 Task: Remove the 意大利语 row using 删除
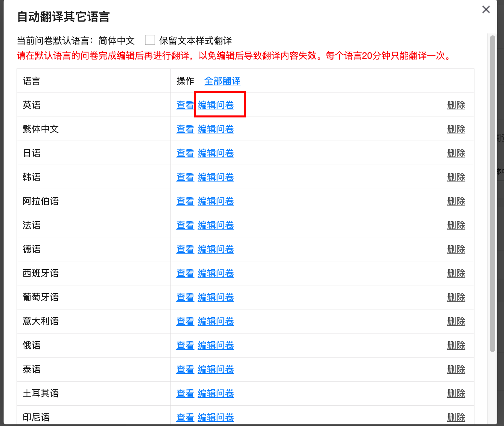[x=456, y=321]
